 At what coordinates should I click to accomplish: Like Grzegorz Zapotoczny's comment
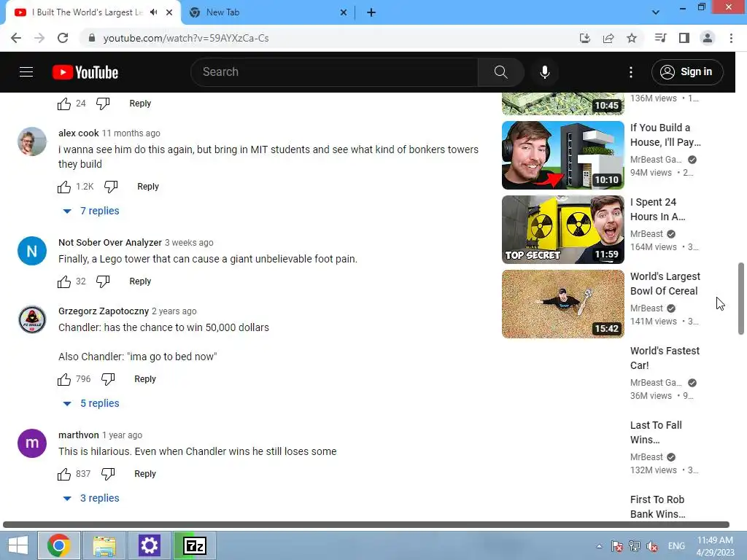click(x=64, y=379)
